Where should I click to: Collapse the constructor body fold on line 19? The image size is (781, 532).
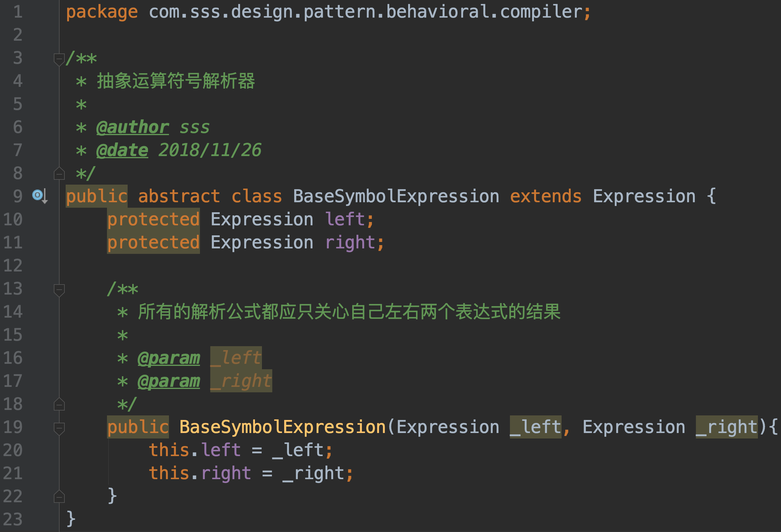[59, 428]
